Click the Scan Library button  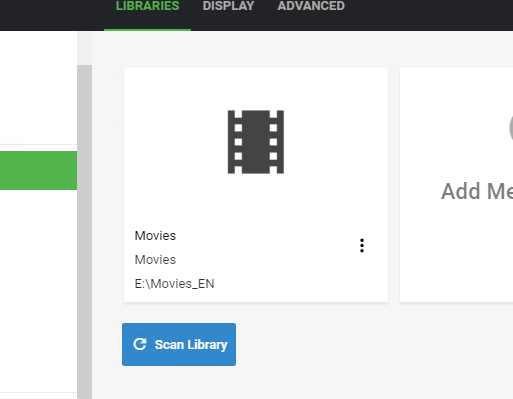click(179, 344)
